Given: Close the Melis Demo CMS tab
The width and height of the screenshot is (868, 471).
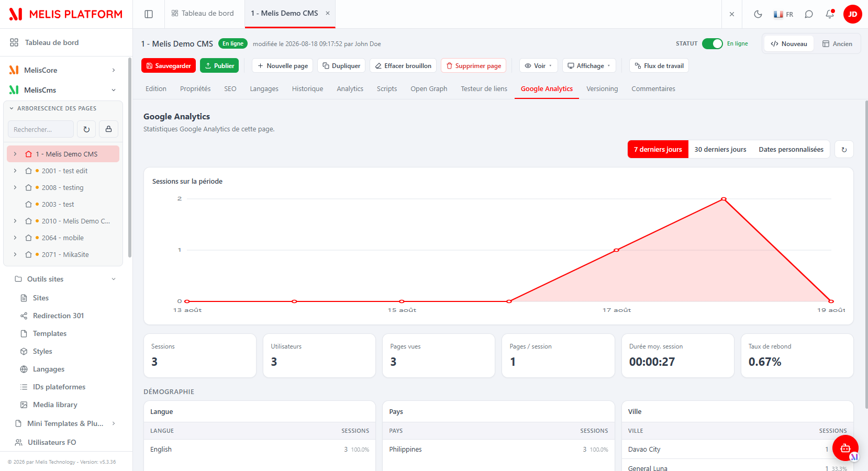Looking at the screenshot, I should 328,13.
